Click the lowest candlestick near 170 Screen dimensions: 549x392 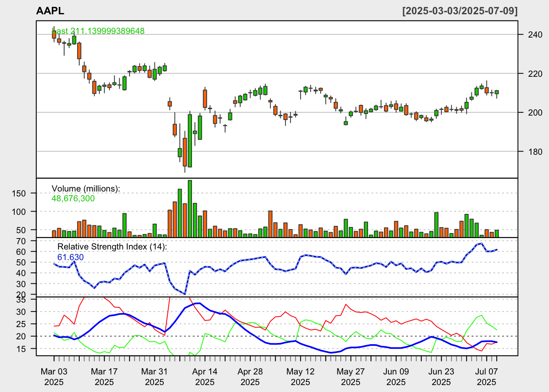[x=185, y=152]
